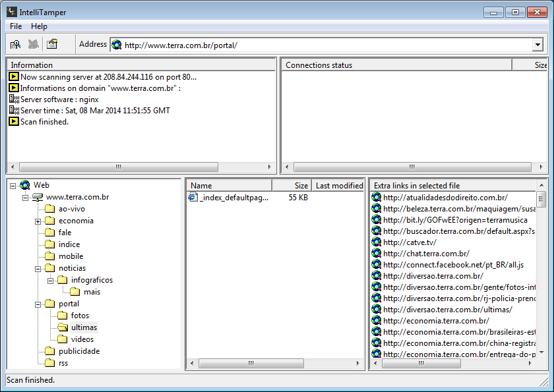Screen dimensions: 554x392
Task: Click the stop scan toolbar icon
Action: coord(34,44)
